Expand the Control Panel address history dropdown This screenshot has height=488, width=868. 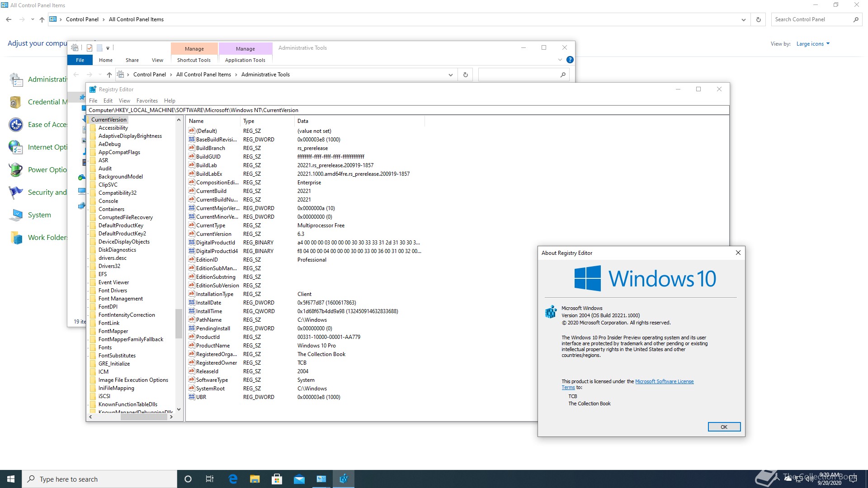[x=744, y=19]
